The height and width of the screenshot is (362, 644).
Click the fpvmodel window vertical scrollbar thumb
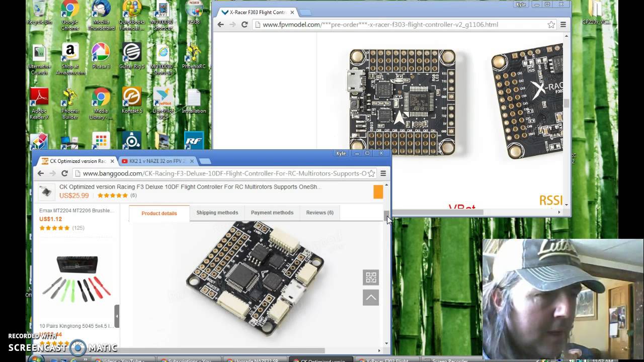(x=567, y=103)
